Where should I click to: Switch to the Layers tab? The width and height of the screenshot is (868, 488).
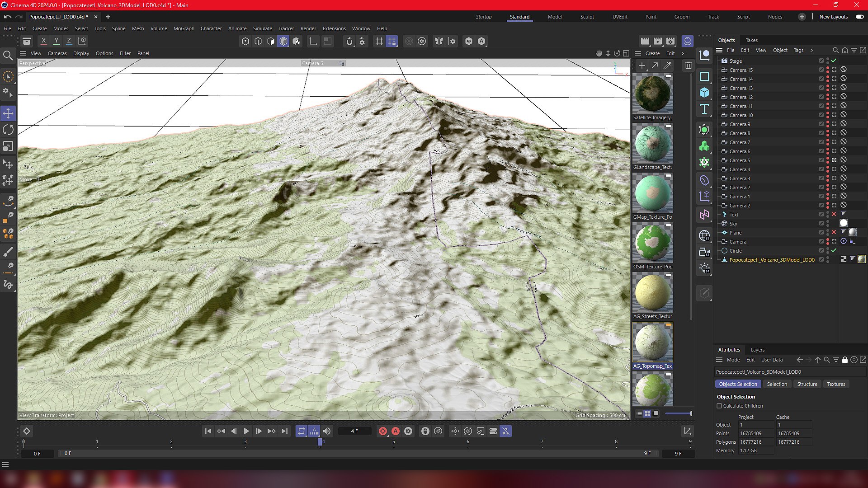(757, 350)
